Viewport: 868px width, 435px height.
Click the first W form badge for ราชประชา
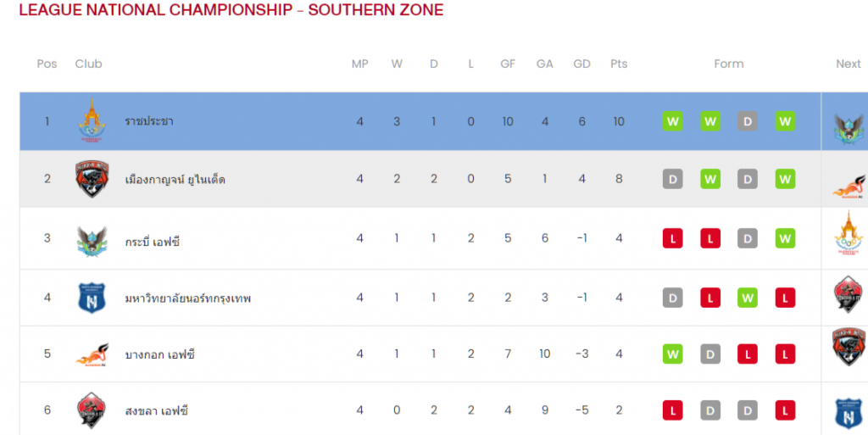pyautogui.click(x=672, y=121)
